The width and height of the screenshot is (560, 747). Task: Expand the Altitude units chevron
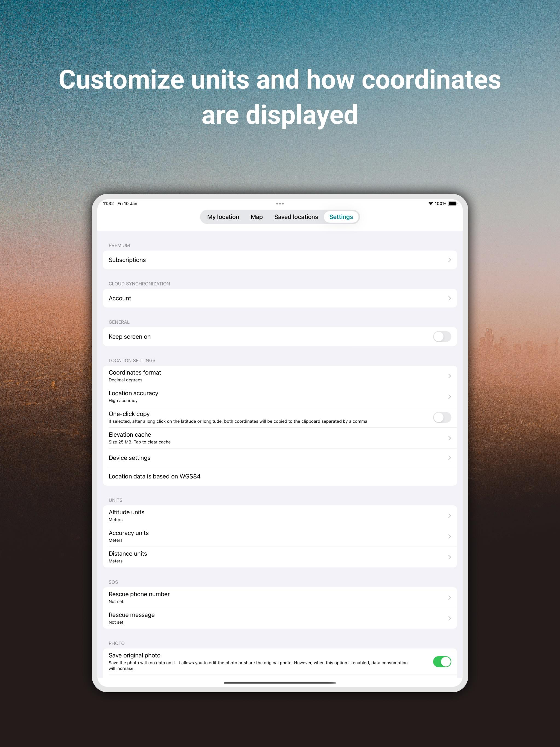tap(450, 516)
